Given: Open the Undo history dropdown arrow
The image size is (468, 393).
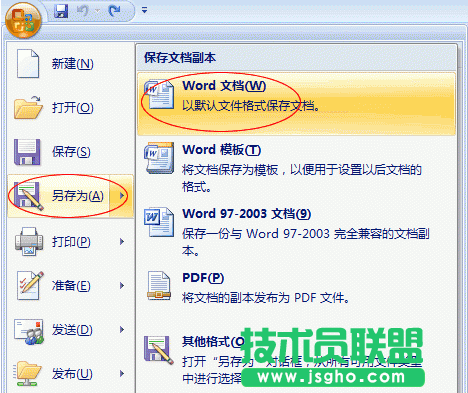Looking at the screenshot, I should click(97, 11).
